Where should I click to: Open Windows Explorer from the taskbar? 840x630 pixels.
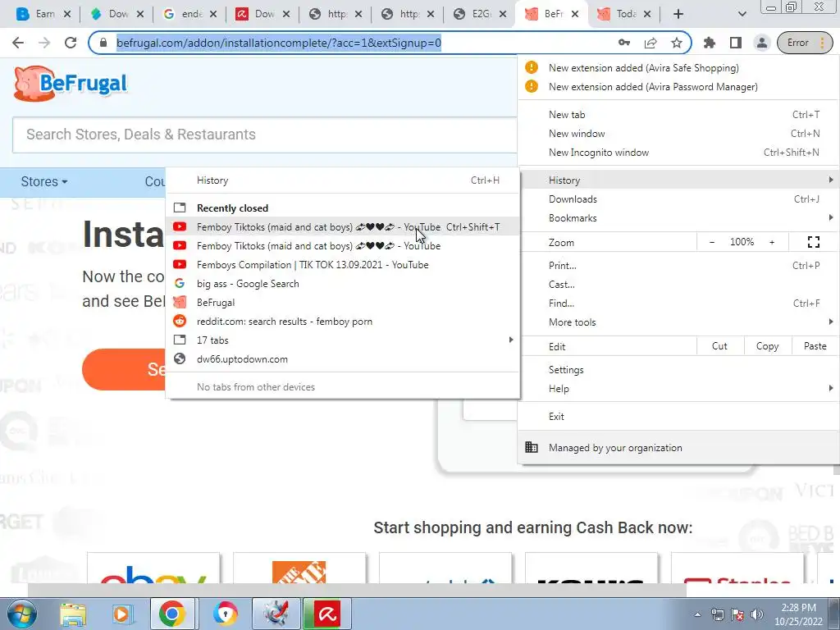point(73,614)
